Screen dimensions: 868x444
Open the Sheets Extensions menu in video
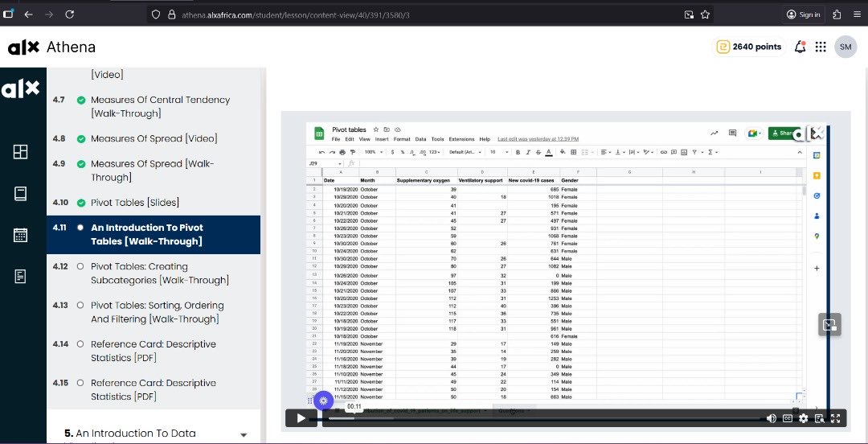461,139
